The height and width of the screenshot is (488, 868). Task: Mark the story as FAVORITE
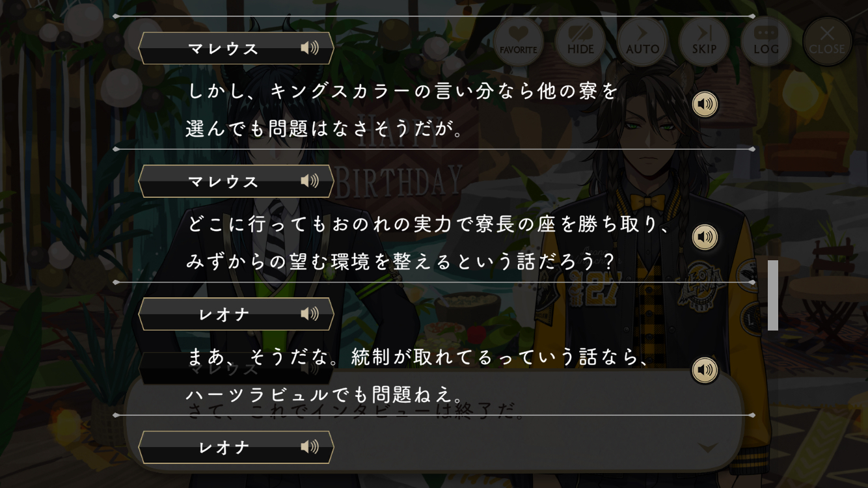(x=519, y=41)
